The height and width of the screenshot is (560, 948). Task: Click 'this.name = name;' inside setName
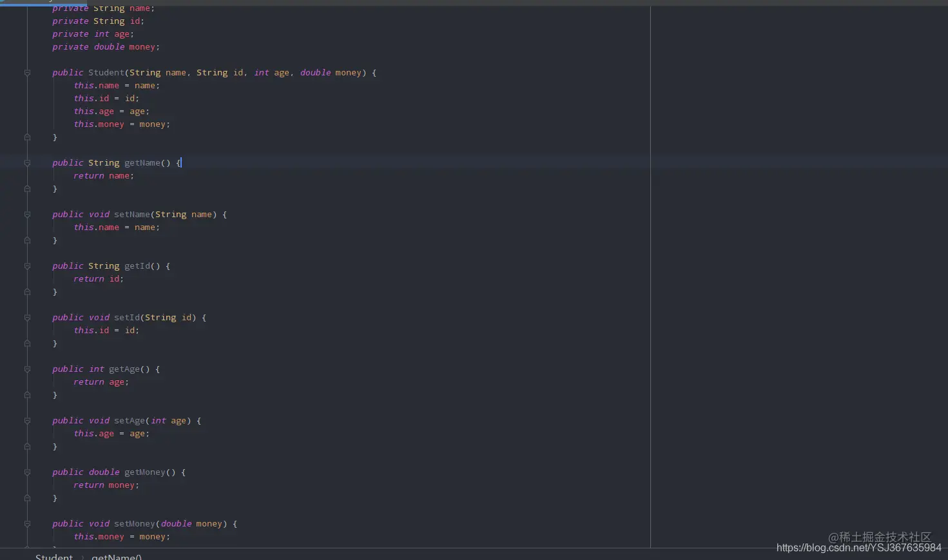pos(117,227)
